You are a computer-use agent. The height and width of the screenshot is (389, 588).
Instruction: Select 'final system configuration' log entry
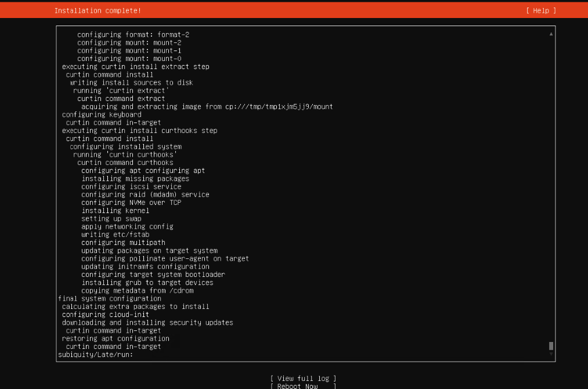(110, 298)
